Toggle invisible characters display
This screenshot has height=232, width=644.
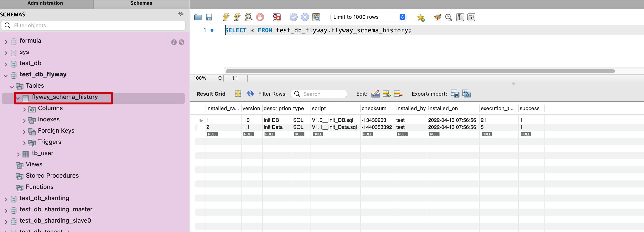click(460, 17)
